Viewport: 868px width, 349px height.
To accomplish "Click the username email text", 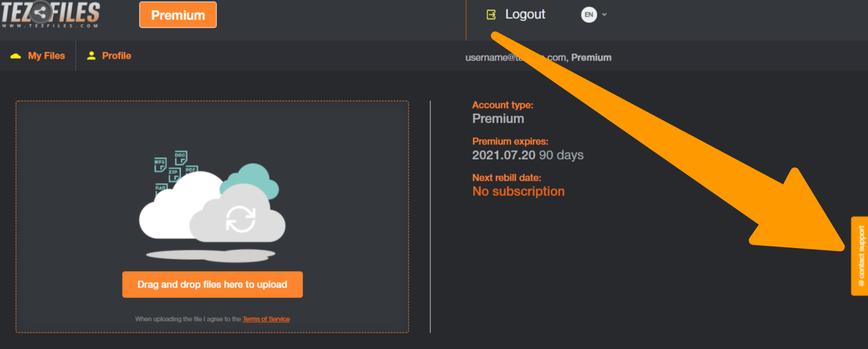I will (516, 57).
